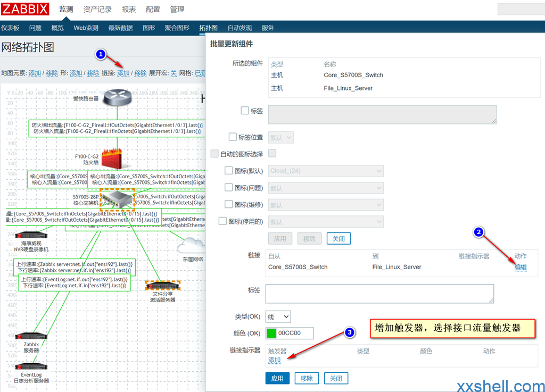Click 添加 under 触发器 link indicators

[x=275, y=360]
